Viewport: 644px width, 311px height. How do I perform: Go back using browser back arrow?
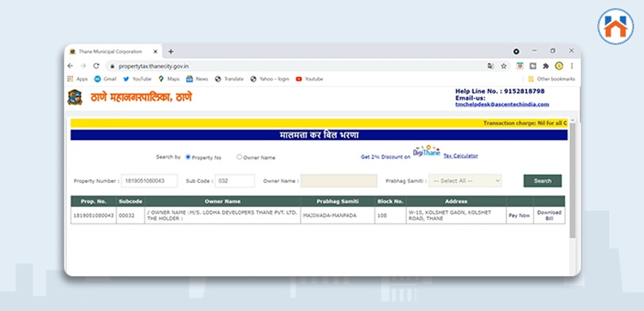(x=70, y=66)
